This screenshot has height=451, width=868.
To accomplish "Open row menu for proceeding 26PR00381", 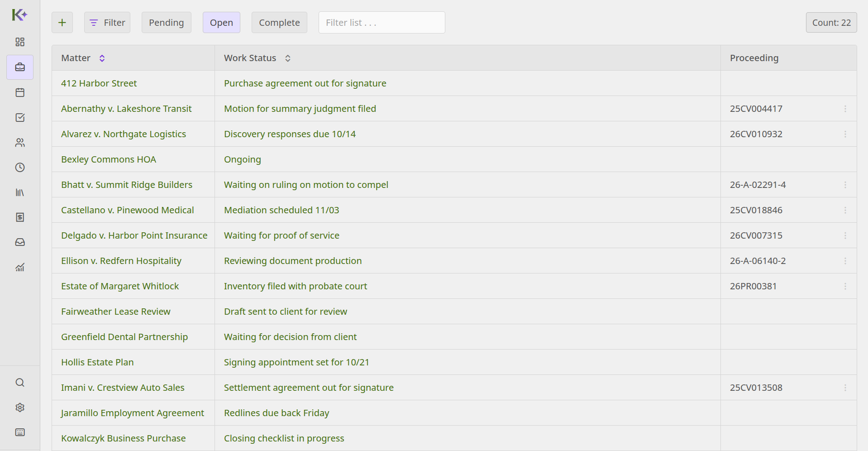I will click(845, 286).
